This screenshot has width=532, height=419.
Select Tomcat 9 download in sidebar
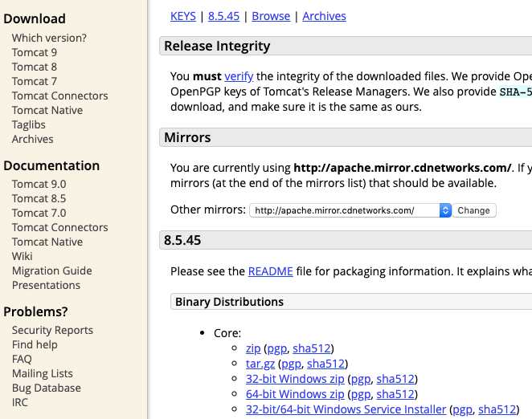pyautogui.click(x=35, y=52)
